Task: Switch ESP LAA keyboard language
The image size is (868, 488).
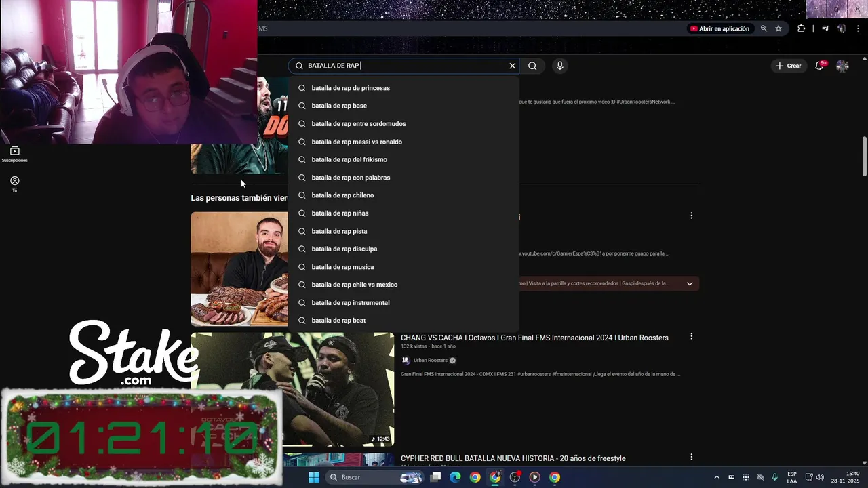Action: (x=792, y=477)
